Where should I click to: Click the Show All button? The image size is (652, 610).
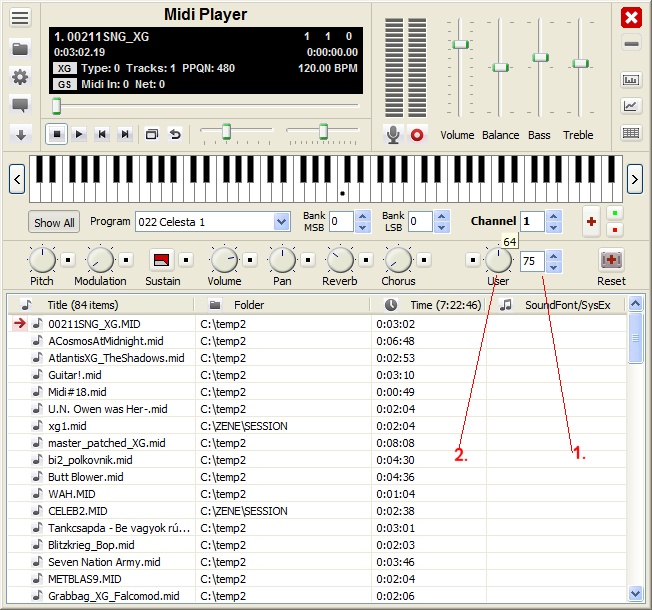pos(54,222)
